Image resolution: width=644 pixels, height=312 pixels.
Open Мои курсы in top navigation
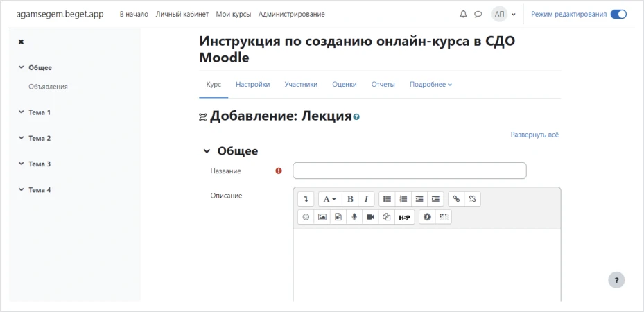coord(234,15)
